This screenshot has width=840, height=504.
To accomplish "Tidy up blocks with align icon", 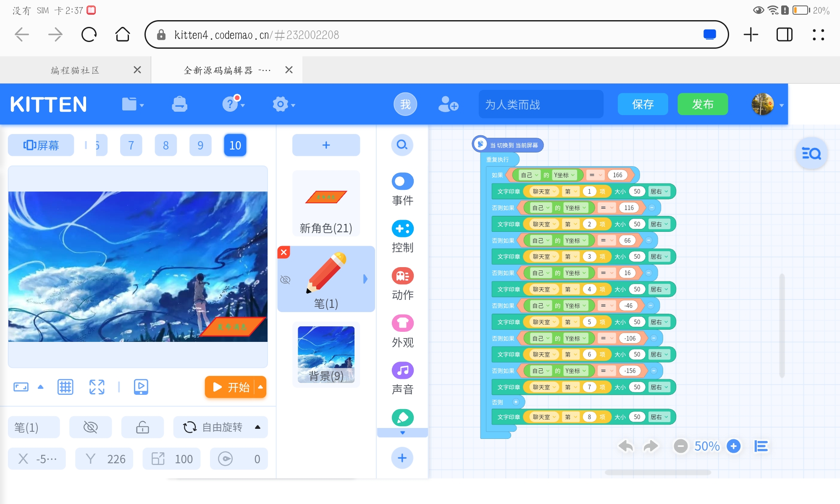I will pos(761,446).
